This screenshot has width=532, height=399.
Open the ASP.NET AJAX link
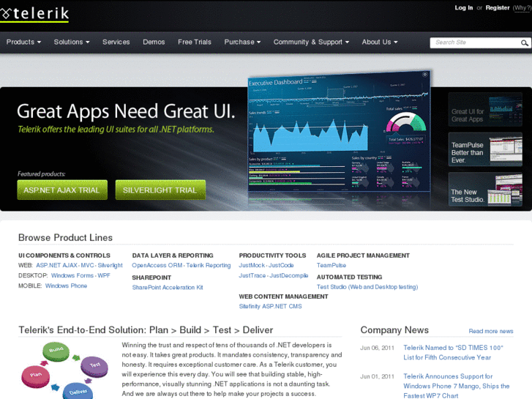click(56, 265)
